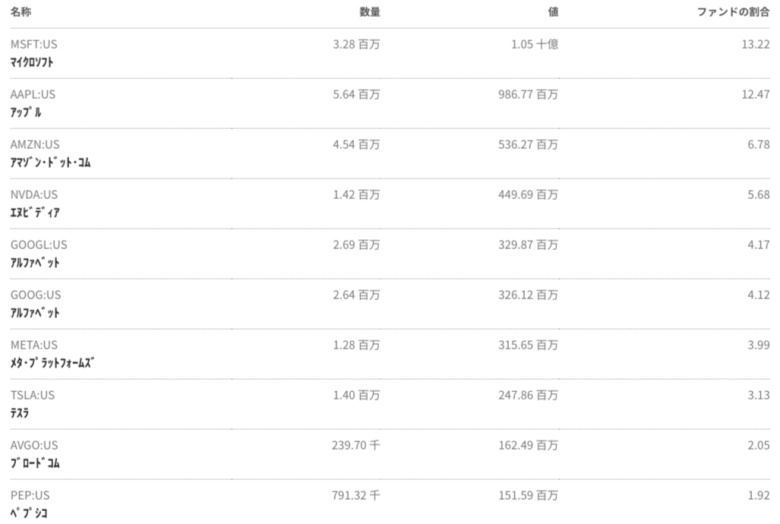This screenshot has height=524, width=780.
Task: Open the META:US ticker link
Action: (34, 345)
